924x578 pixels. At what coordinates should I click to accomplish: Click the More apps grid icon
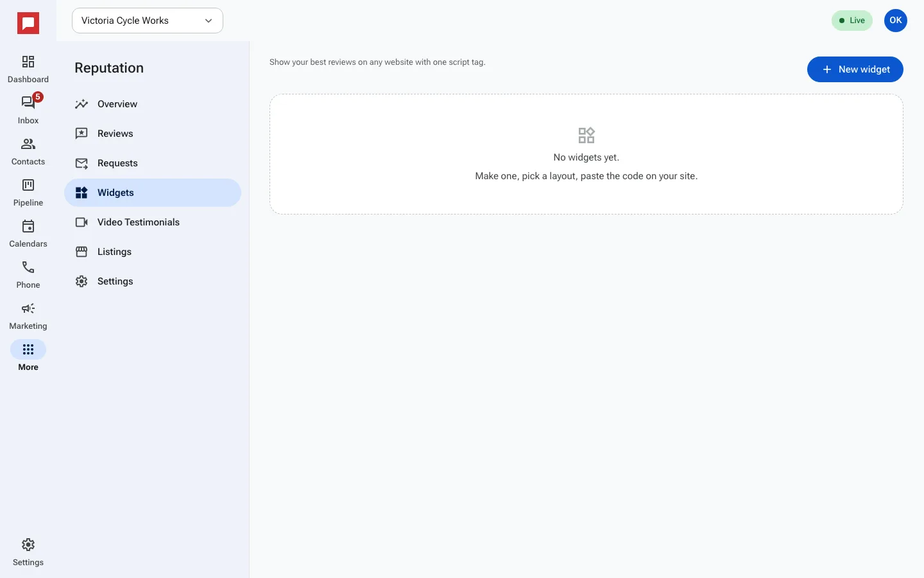[28, 349]
